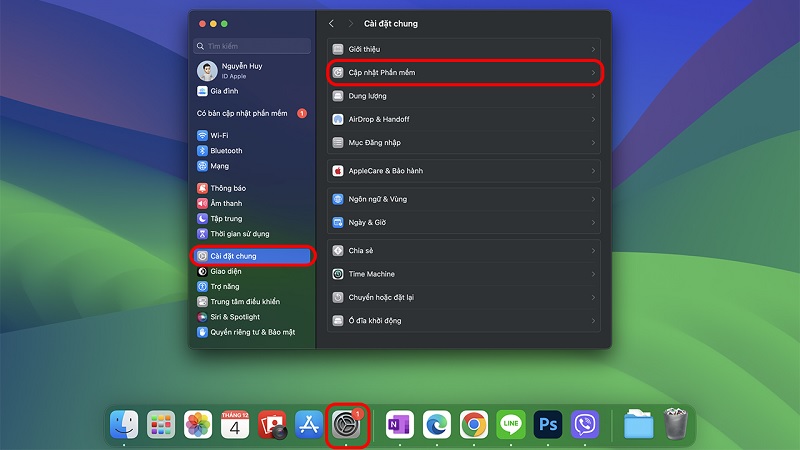Open Photo Booth in the dock
The height and width of the screenshot is (450, 800).
click(x=272, y=424)
